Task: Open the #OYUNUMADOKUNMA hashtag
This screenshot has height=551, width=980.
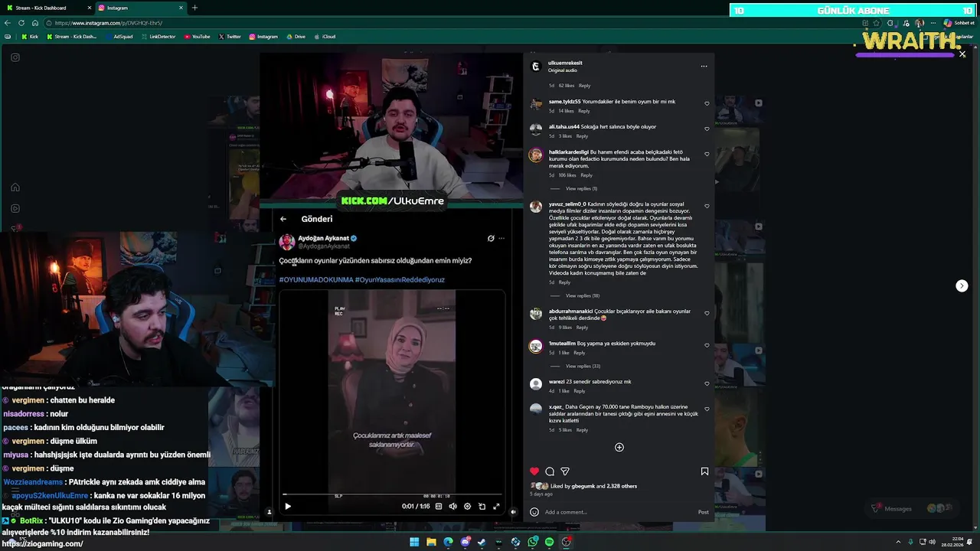Action: (x=315, y=279)
